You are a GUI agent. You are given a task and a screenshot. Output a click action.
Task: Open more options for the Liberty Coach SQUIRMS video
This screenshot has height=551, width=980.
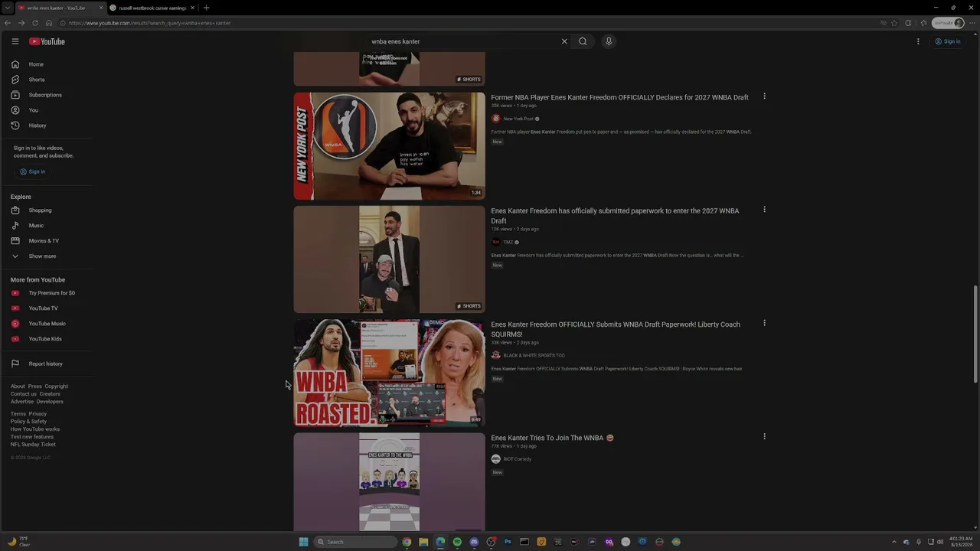click(764, 323)
